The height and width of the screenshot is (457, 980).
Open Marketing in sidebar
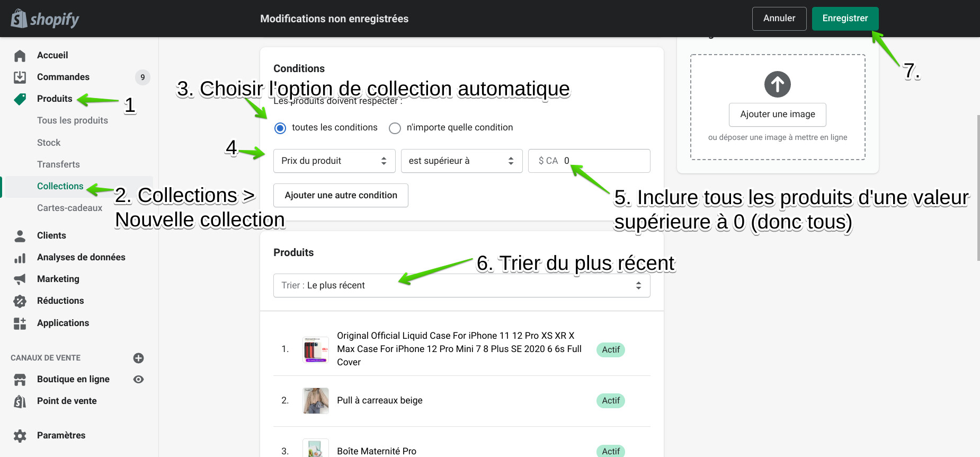[58, 279]
